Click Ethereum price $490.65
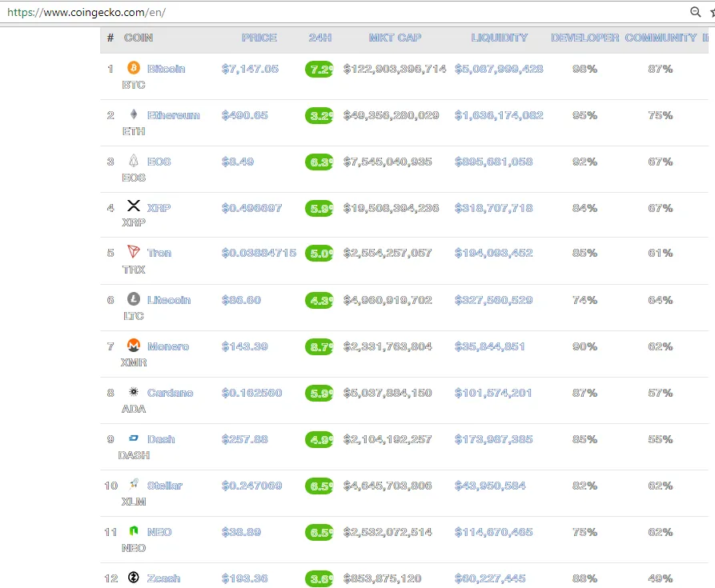 (x=244, y=115)
